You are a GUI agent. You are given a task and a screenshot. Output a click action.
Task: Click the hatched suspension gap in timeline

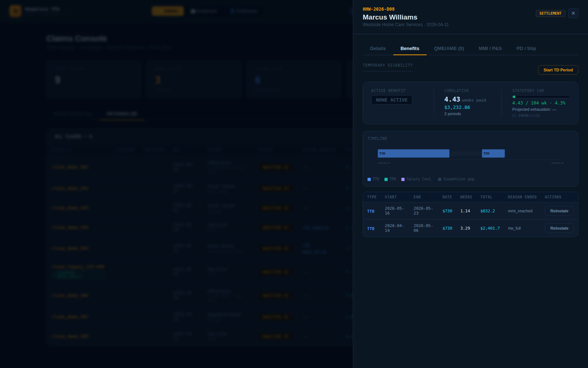click(465, 153)
